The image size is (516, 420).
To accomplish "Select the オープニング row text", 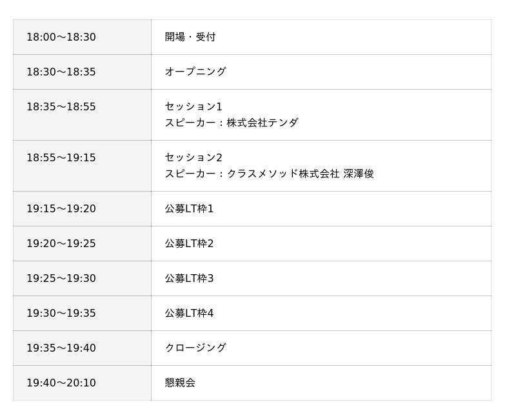I will [195, 72].
